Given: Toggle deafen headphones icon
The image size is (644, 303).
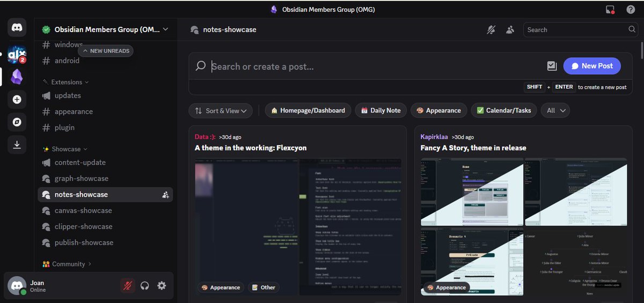Looking at the screenshot, I should [x=144, y=286].
